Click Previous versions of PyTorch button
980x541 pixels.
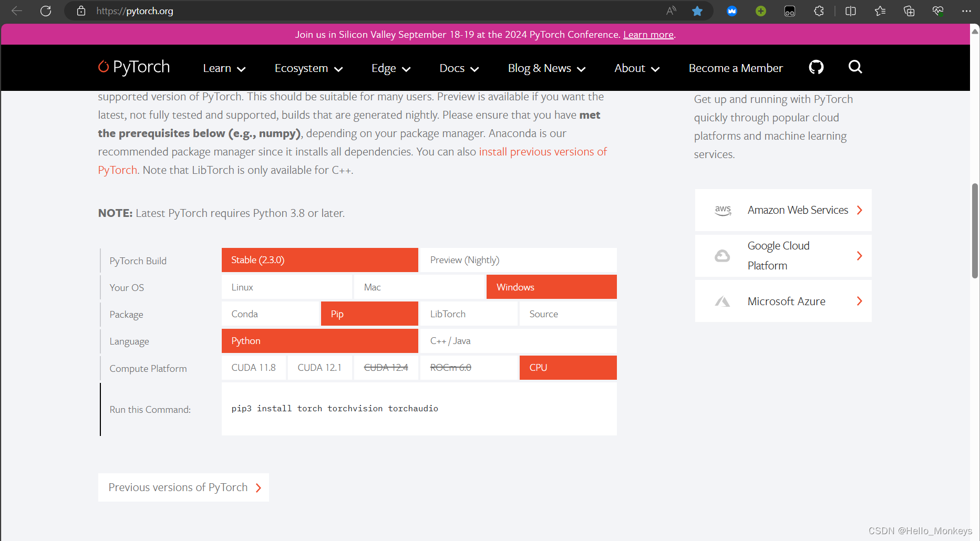point(183,487)
